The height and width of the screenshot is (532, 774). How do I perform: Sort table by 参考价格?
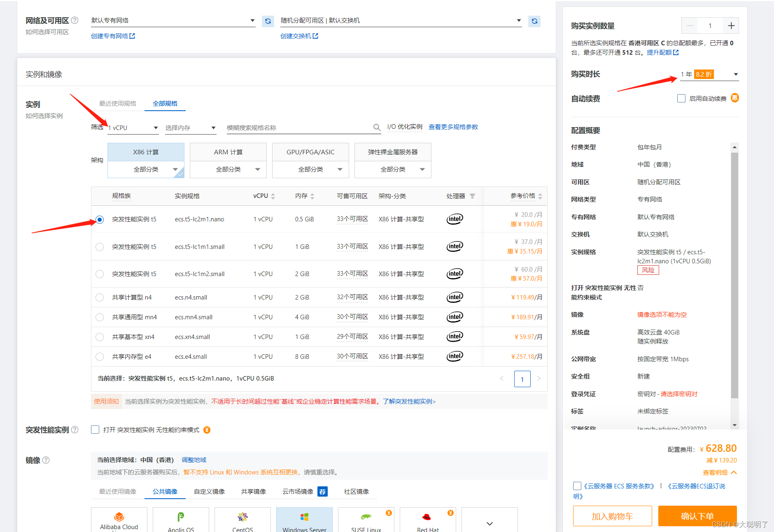(540, 196)
